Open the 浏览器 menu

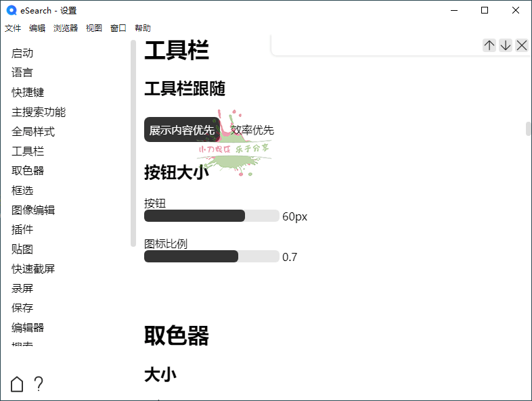(66, 28)
